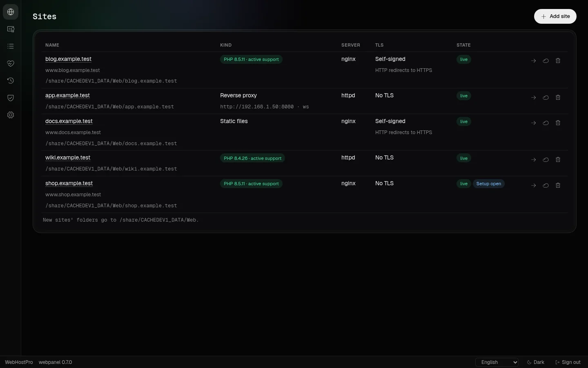
Task: Open the settings gear icon in sidebar
Action: tap(11, 115)
